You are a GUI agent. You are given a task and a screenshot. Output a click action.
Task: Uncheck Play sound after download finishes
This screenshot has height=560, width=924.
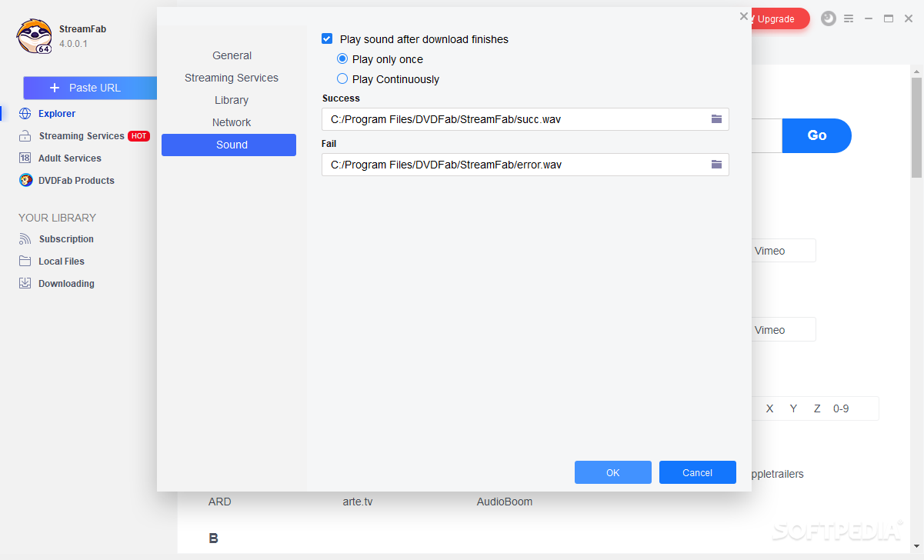(x=327, y=38)
